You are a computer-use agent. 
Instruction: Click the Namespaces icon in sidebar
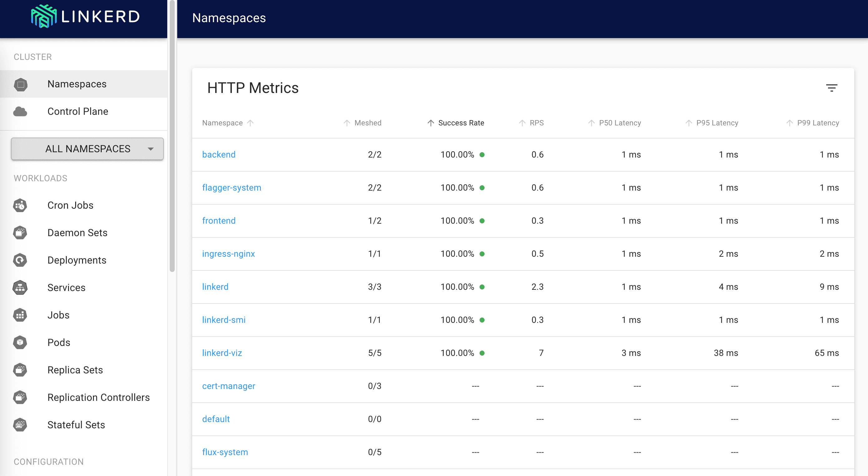point(21,83)
